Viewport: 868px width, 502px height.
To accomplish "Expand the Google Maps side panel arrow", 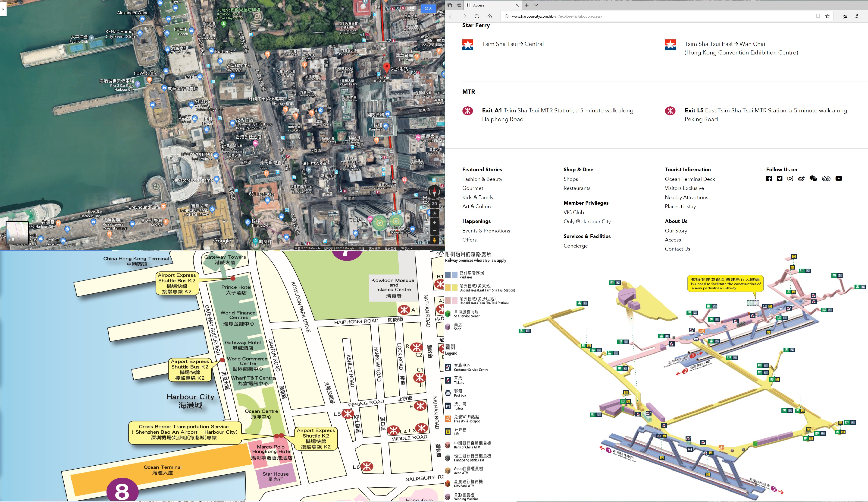I will click(x=3, y=9).
